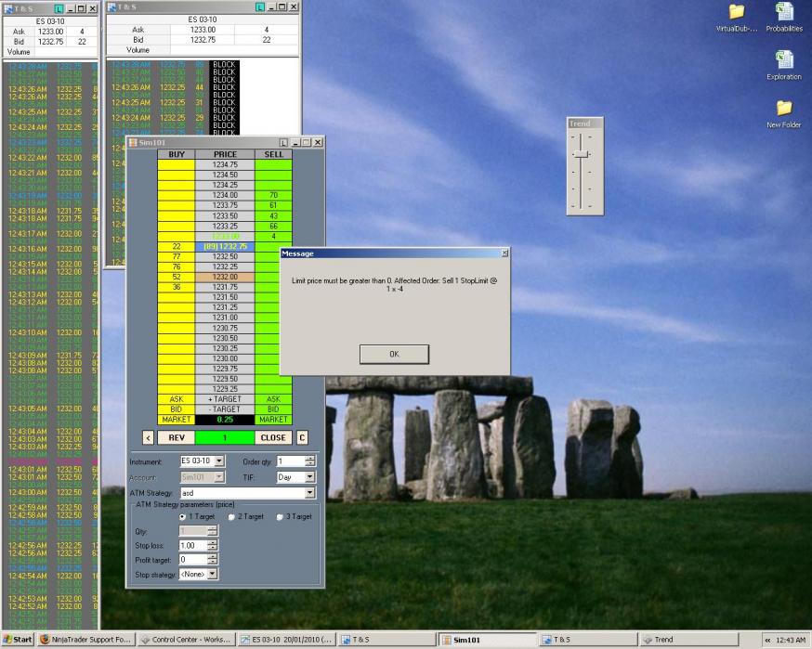Click price cell 1229.25 in ladder
Image resolution: width=812 pixels, height=649 pixels.
pos(225,389)
